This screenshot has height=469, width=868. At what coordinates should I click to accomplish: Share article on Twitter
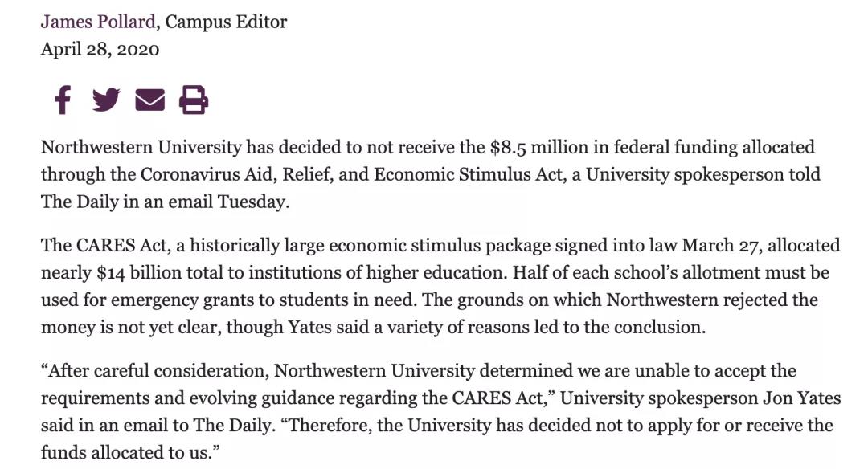click(x=105, y=100)
